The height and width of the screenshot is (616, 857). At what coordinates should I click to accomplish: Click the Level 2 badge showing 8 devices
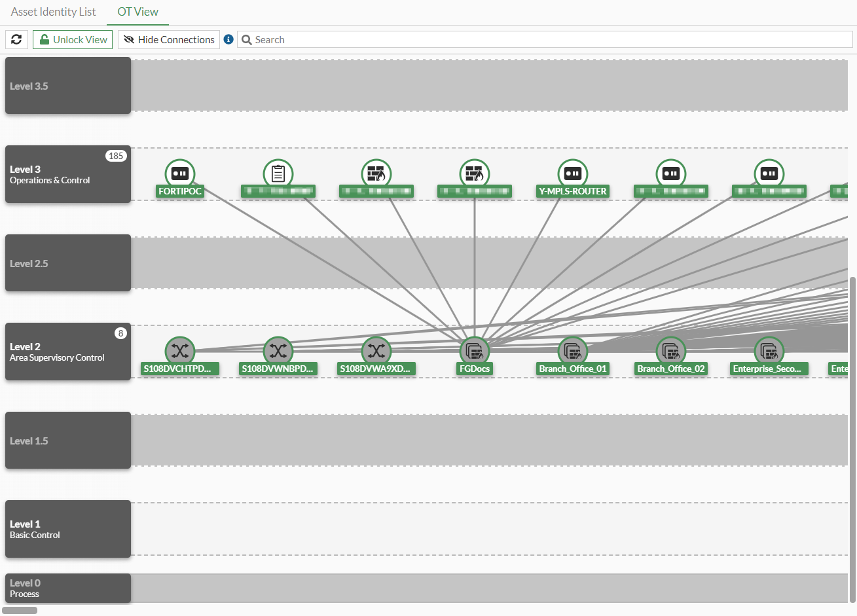[120, 333]
